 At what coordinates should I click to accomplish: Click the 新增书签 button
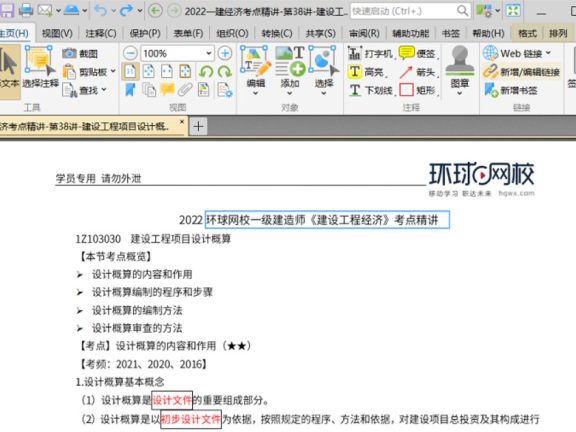(x=511, y=90)
